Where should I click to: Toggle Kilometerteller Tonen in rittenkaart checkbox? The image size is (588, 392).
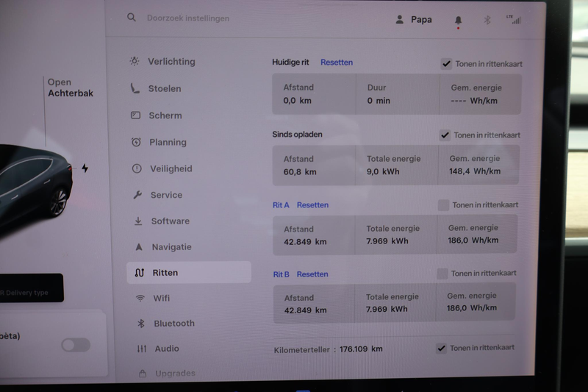[441, 348]
